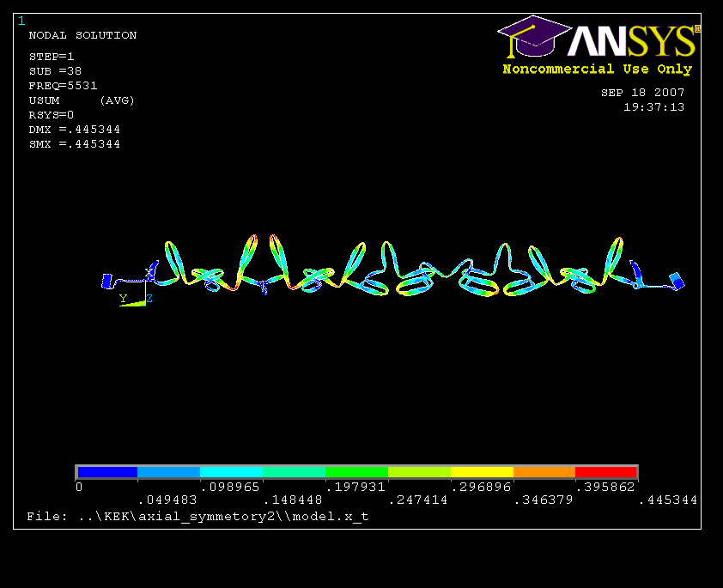This screenshot has height=588, width=723.
Task: Click the Y axis label on triad
Action: click(x=123, y=299)
